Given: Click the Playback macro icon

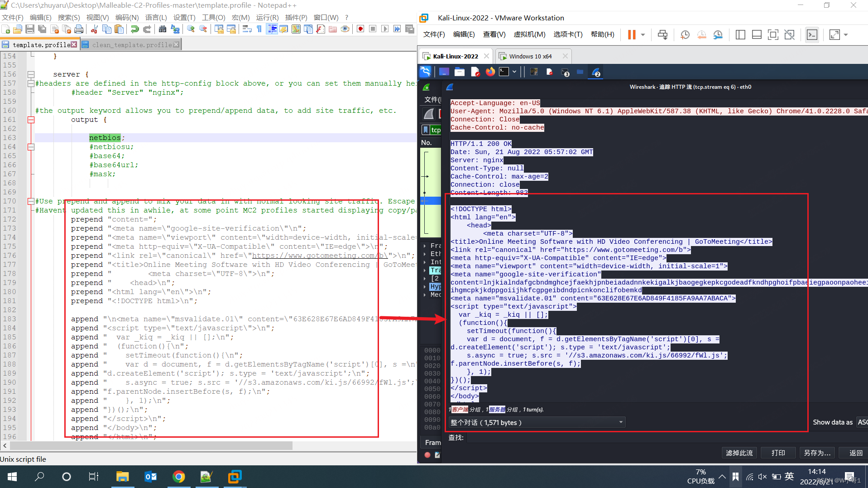Looking at the screenshot, I should coord(385,29).
